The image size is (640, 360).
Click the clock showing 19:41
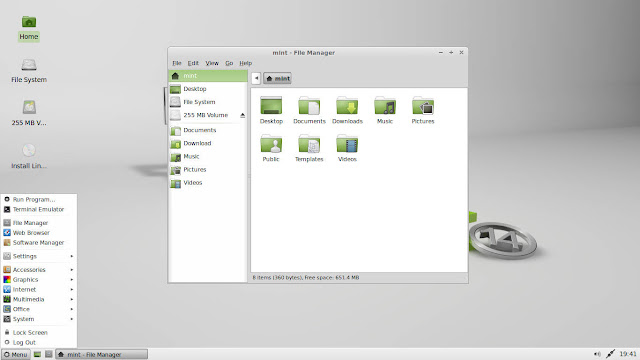pos(627,354)
